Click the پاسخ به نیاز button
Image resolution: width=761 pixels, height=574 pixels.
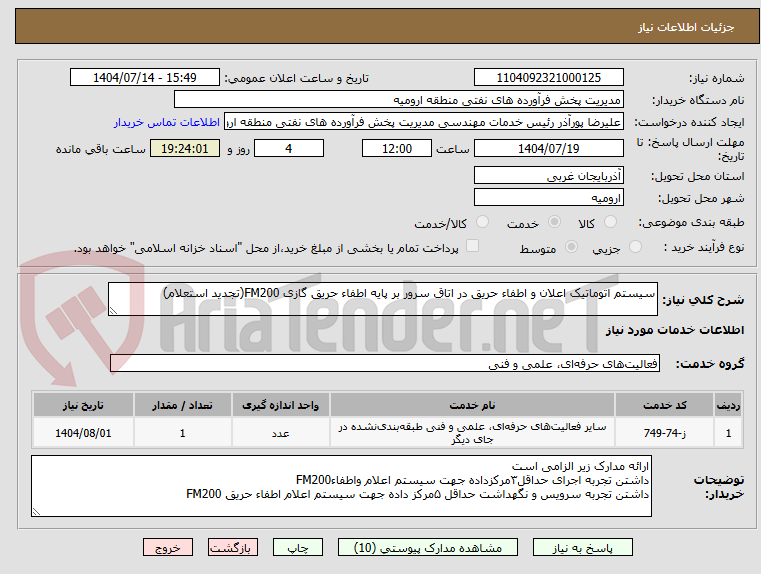click(582, 547)
